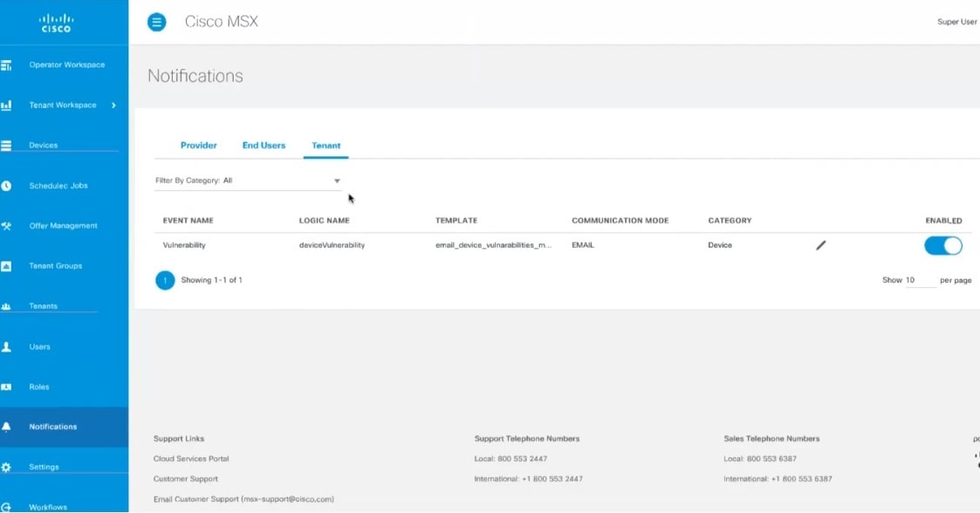Click the Devices list icon
The image size is (980, 513).
(6, 146)
